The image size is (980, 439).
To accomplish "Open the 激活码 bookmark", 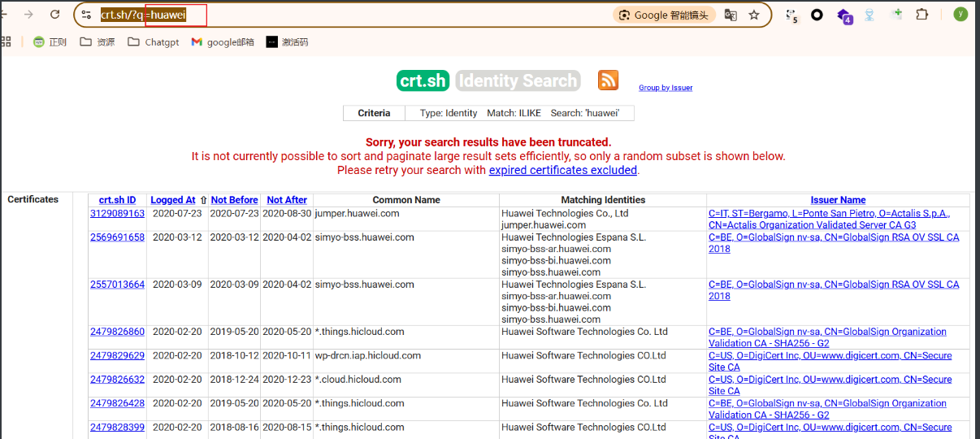I will point(287,42).
